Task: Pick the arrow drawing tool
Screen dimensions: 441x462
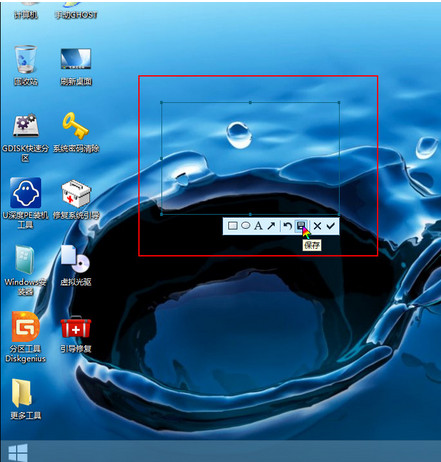Action: click(x=271, y=226)
